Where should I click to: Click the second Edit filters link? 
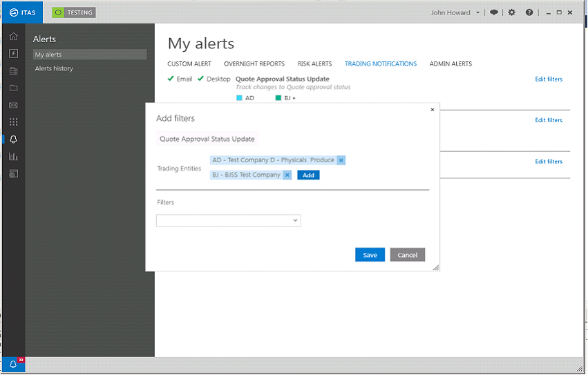[x=549, y=120]
